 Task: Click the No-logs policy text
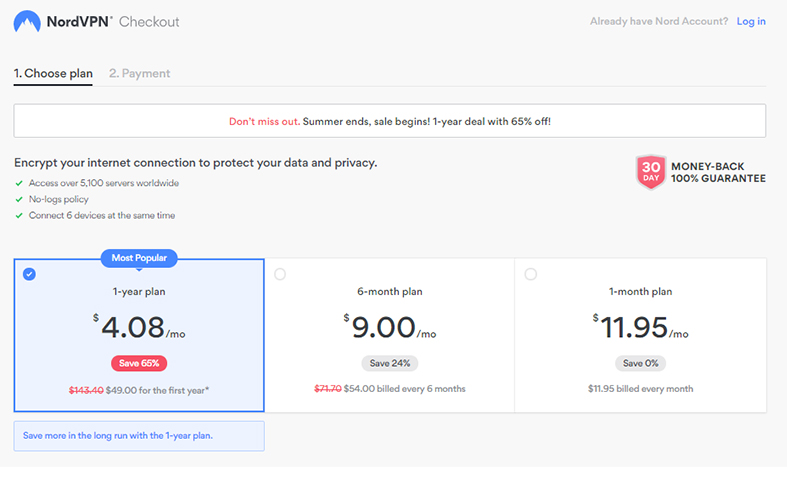tap(59, 199)
